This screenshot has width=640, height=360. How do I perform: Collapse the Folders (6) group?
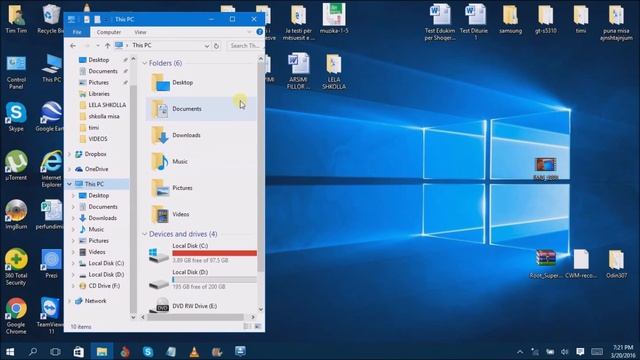coord(144,63)
